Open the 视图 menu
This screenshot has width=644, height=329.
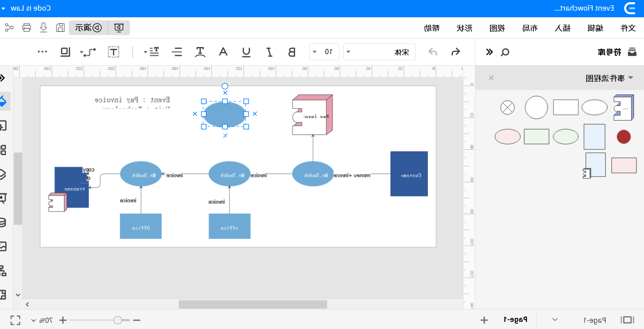click(x=497, y=28)
